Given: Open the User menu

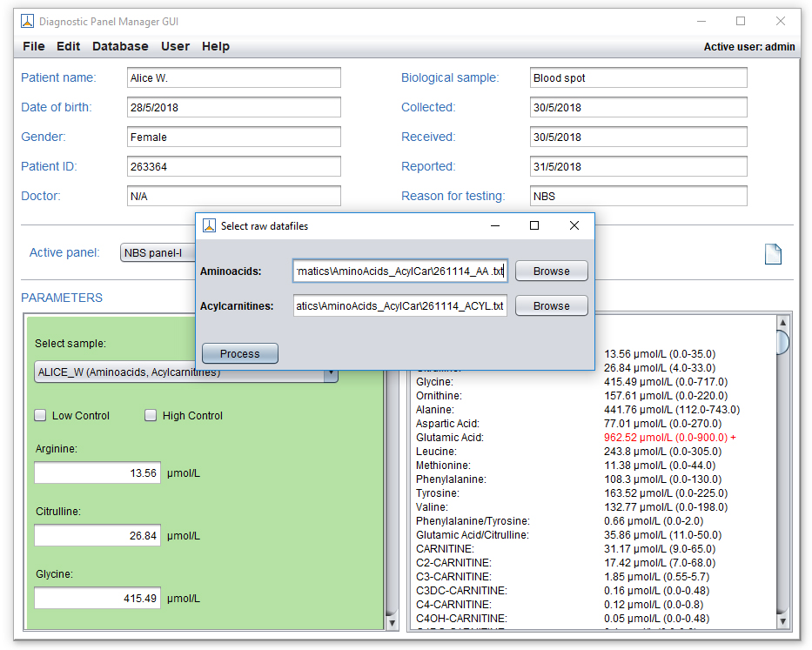Looking at the screenshot, I should point(175,46).
